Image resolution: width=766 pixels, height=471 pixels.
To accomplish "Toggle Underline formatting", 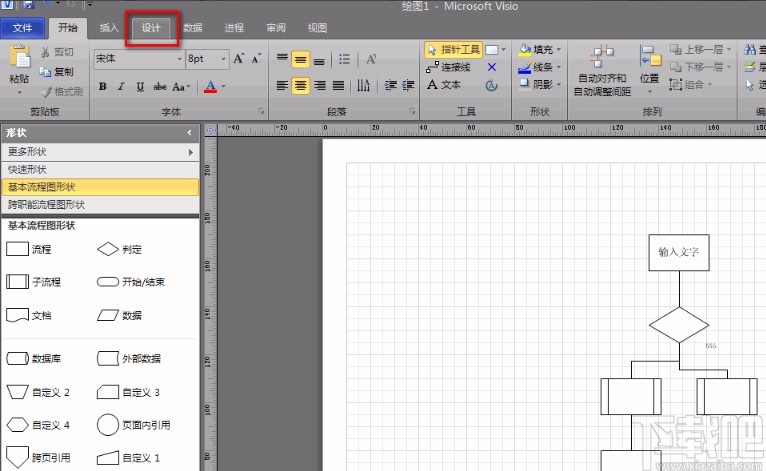I will coord(140,86).
